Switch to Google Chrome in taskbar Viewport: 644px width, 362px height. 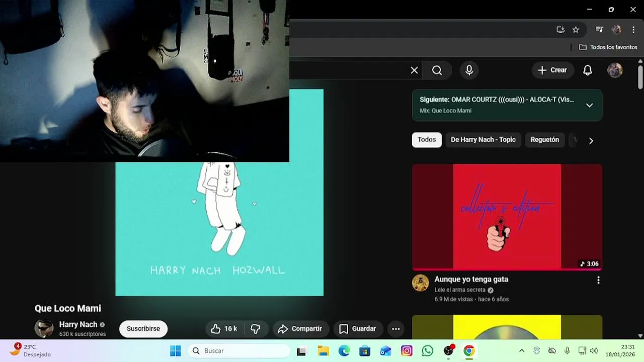469,351
